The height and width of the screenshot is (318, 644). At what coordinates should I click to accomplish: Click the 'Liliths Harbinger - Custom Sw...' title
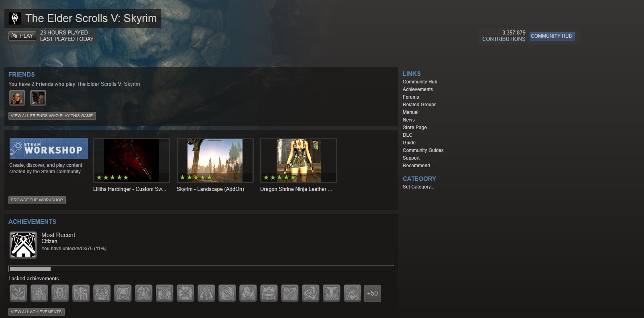130,189
